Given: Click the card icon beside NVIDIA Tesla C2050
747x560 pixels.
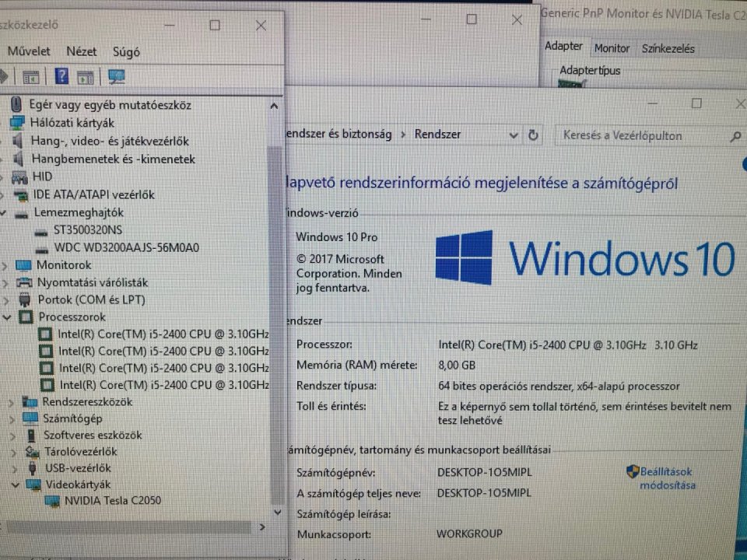Looking at the screenshot, I should (52, 502).
